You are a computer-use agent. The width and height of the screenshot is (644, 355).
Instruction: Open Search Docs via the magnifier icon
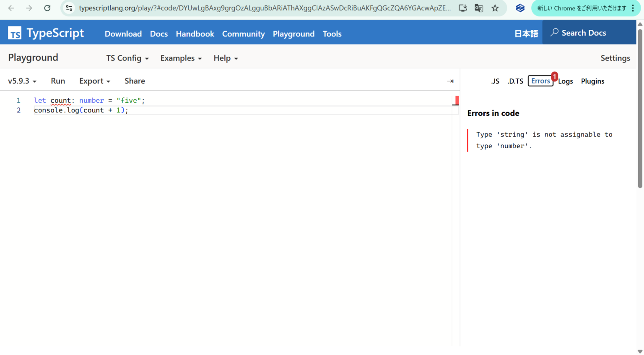[x=554, y=32]
